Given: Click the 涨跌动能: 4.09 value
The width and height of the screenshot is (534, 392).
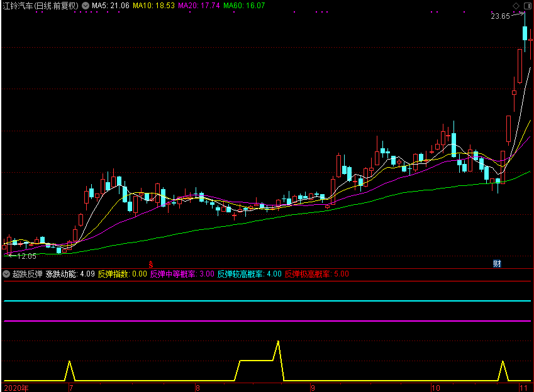Looking at the screenshot, I should (70, 274).
